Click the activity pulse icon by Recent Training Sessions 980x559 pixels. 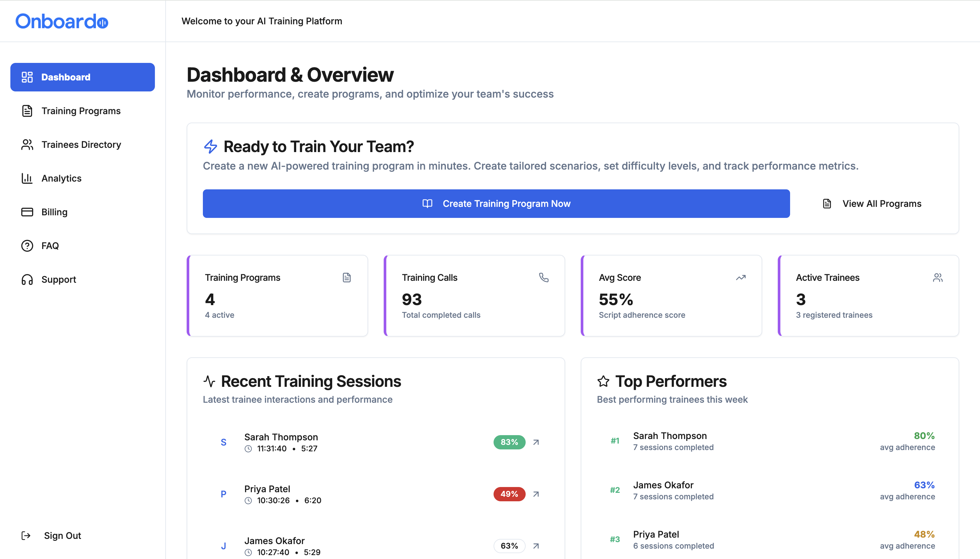point(209,381)
